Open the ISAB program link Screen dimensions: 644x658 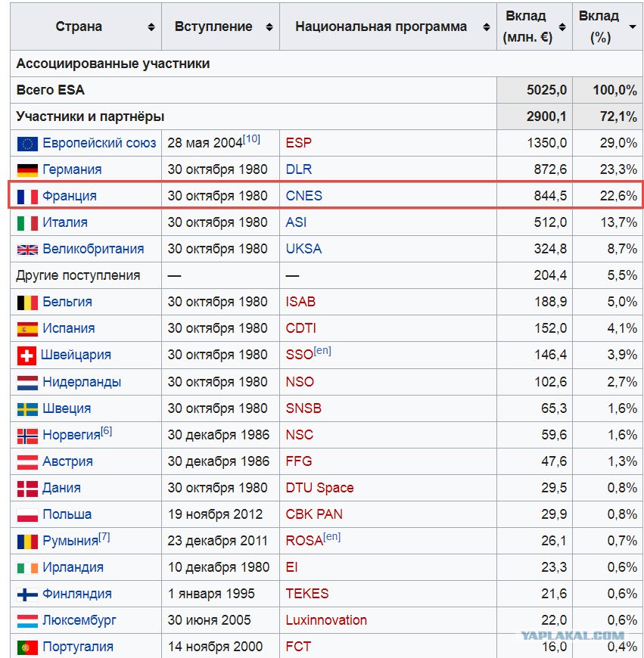tap(300, 302)
